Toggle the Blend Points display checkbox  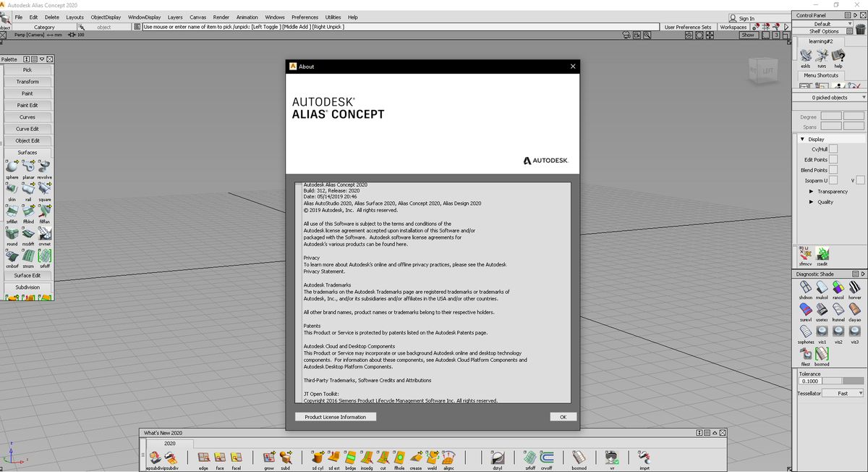[x=833, y=170]
